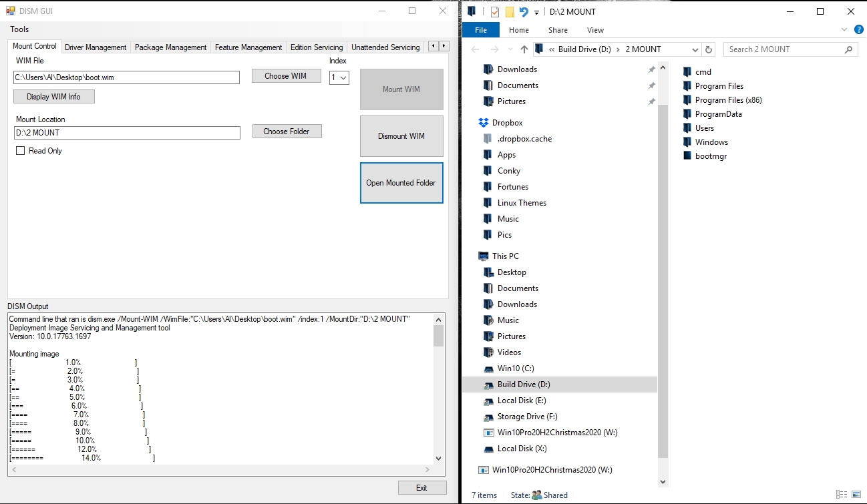Click the bootmgr file icon
Screen dimensions: 867x504
click(x=687, y=156)
